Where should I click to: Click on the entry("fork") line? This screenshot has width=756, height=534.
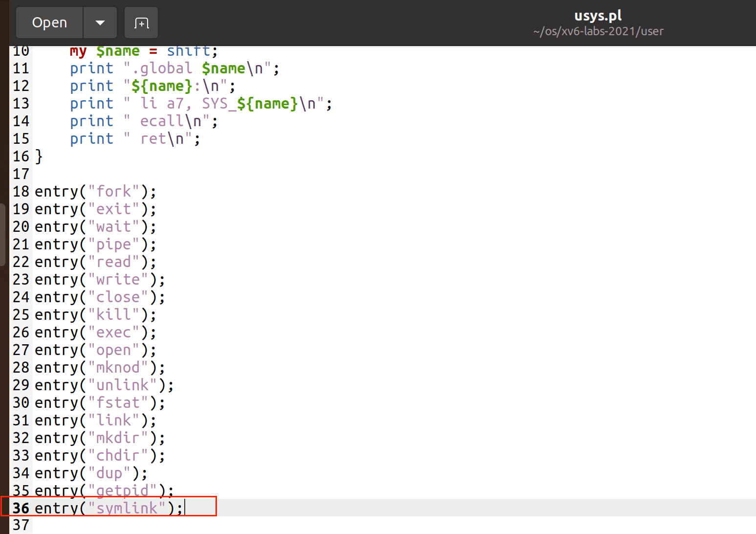pyautogui.click(x=95, y=191)
